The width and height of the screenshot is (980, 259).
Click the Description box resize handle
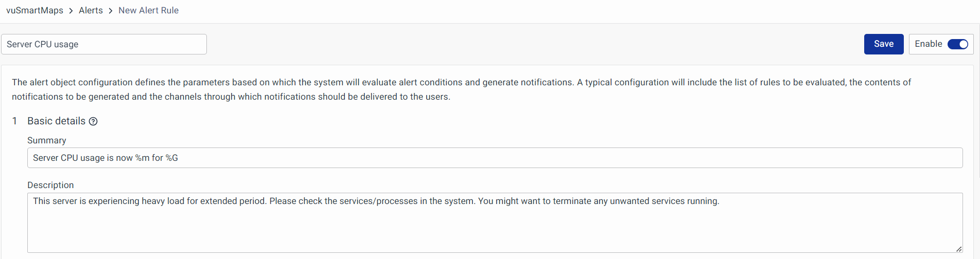[x=959, y=249]
